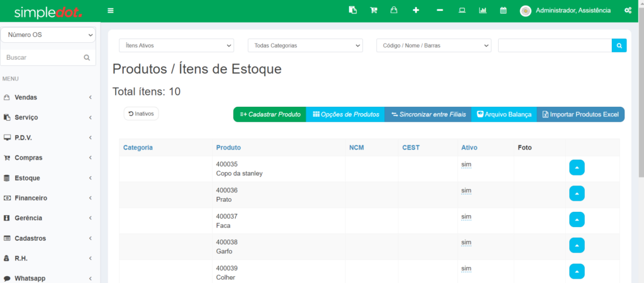Screen dimensions: 644x283
Task: Click the hamburger menu toggle icon
Action: click(111, 11)
